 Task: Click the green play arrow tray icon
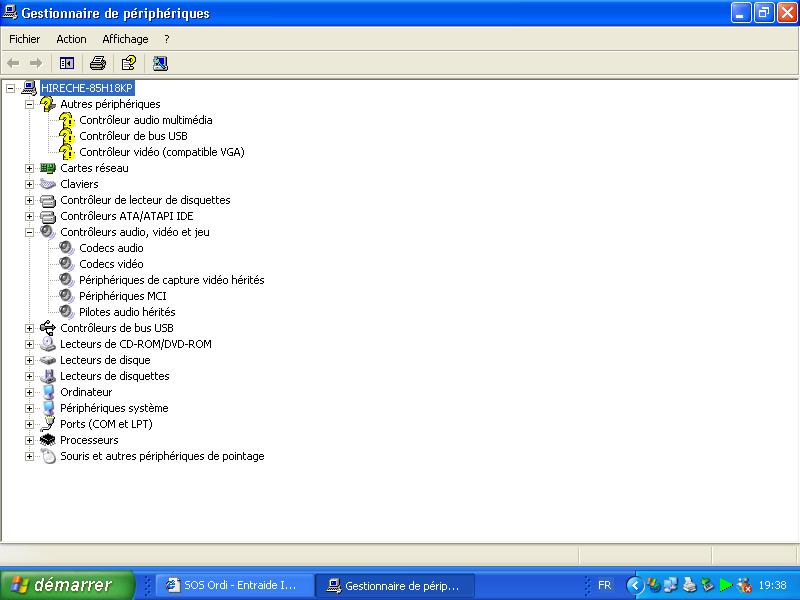[x=725, y=585]
